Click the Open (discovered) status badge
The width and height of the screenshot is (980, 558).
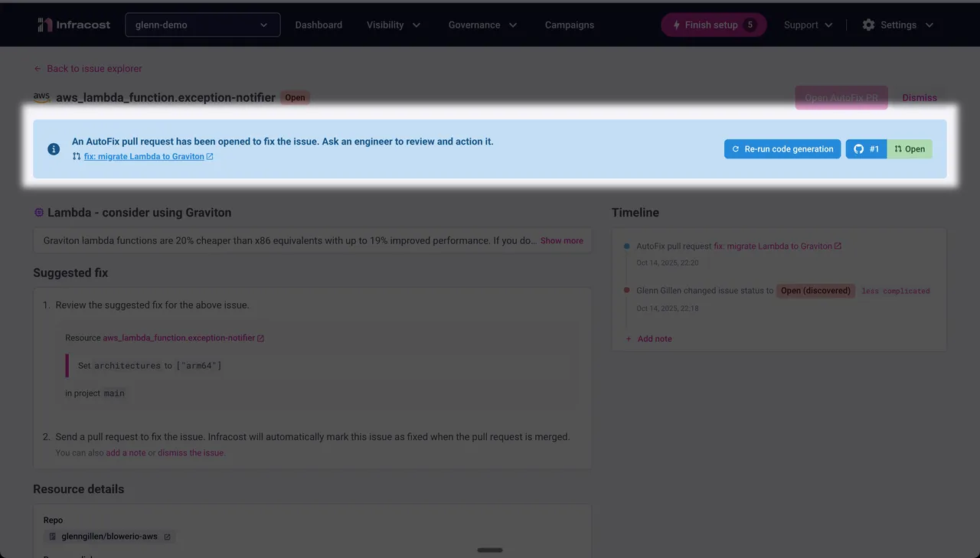(815, 291)
